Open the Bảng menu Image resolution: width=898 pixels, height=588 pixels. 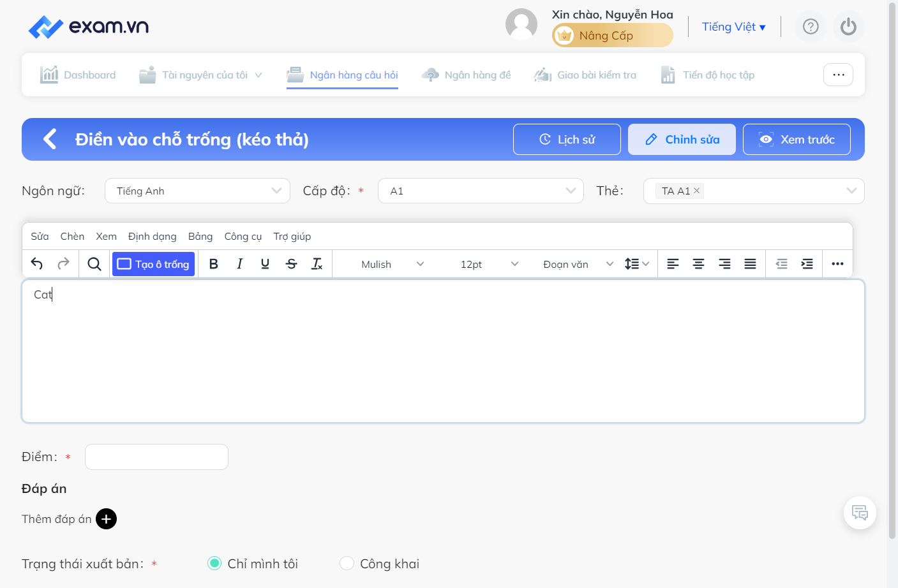[200, 237]
